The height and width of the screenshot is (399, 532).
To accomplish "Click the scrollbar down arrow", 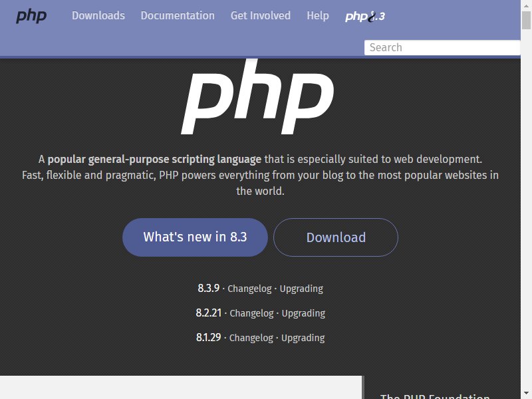I will (526, 394).
